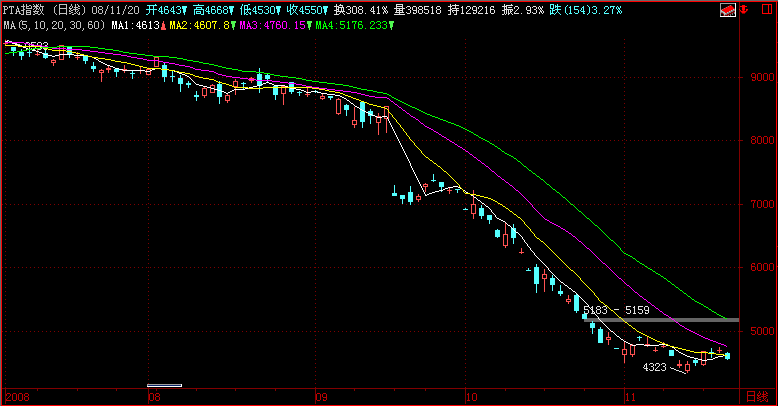Click the close price 收4550
The height and width of the screenshot is (406, 778).
coord(307,10)
